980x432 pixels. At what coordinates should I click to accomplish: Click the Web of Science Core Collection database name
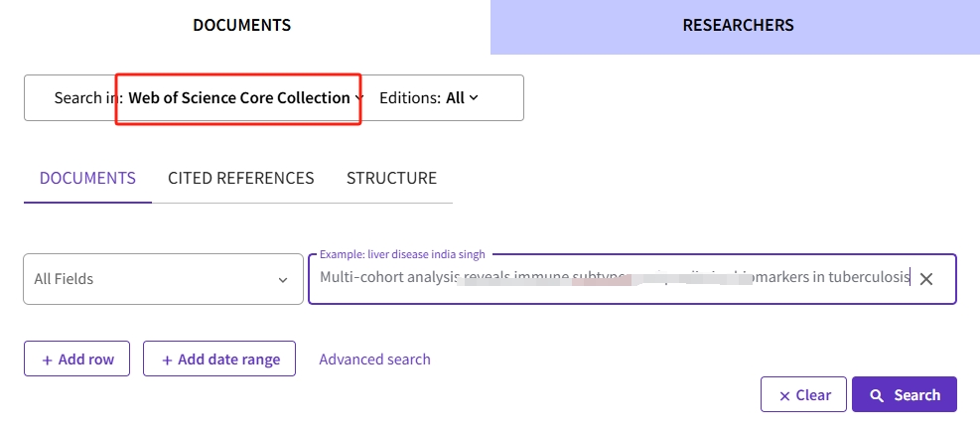(238, 97)
